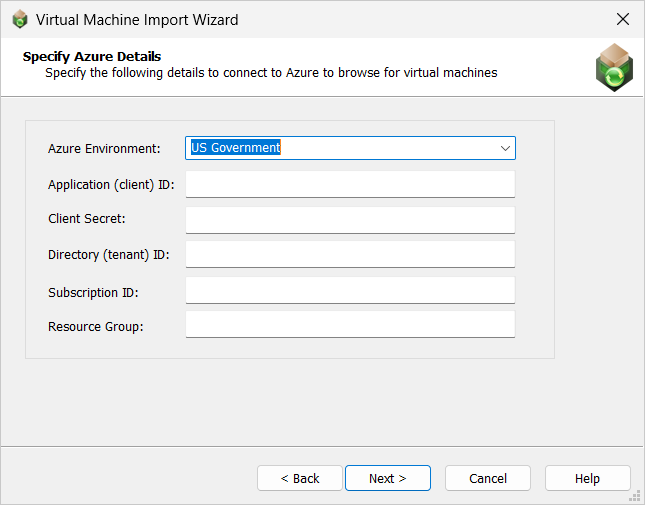
Task: Select the Directory (tenant) ID input box
Action: click(350, 254)
